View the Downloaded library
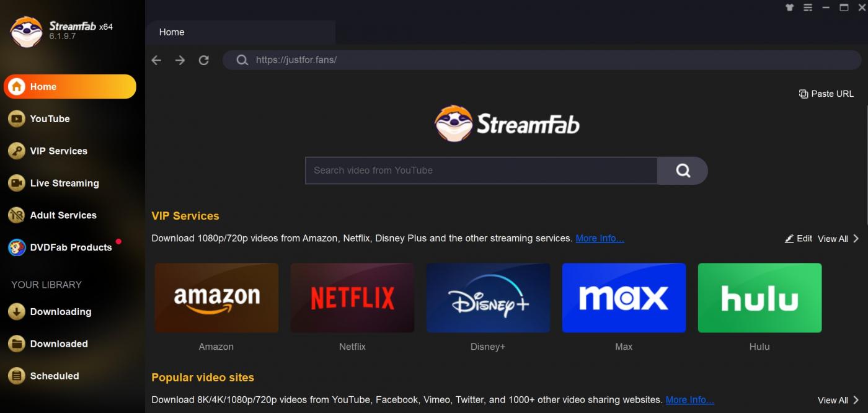Image resolution: width=868 pixels, height=413 pixels. 60,344
